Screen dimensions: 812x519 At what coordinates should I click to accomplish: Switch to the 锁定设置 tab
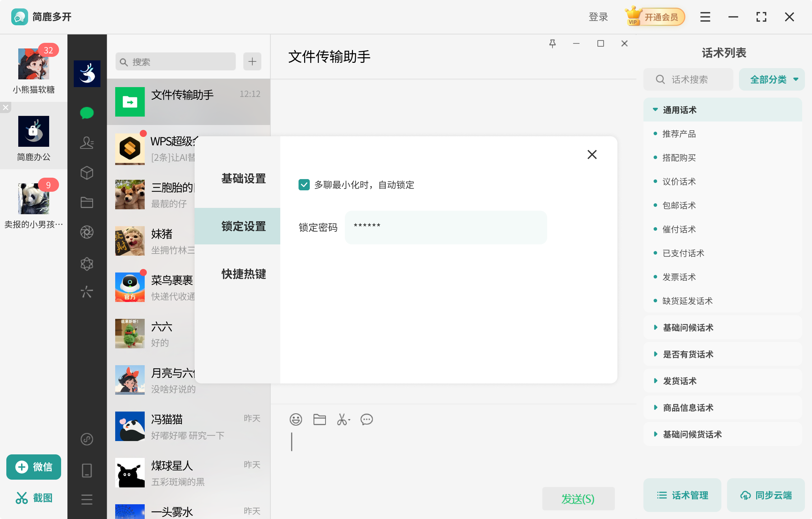243,226
